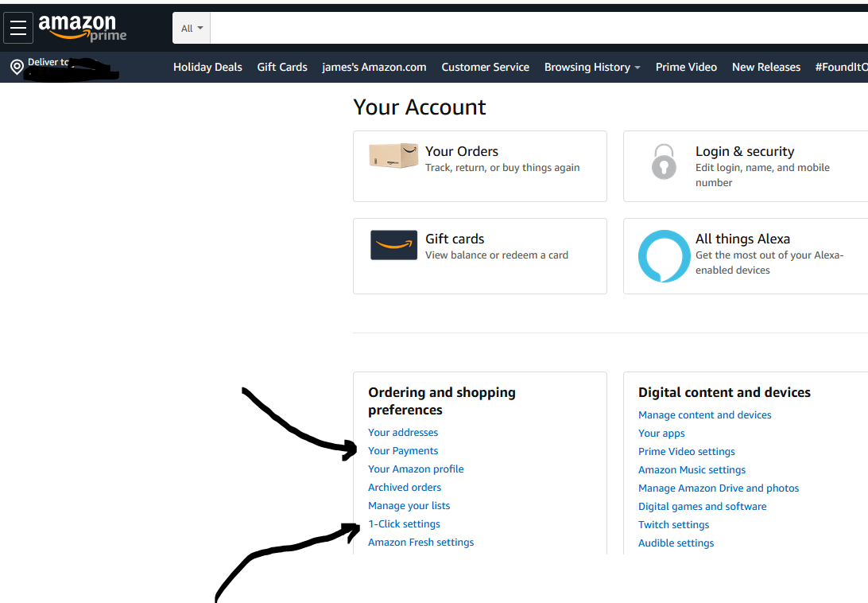Click the blue Alexa circle icon
The width and height of the screenshot is (868, 603).
(x=664, y=256)
